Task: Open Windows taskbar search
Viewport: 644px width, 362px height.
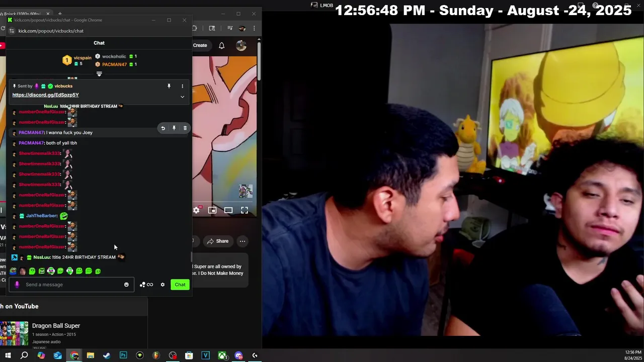Action: click(24, 355)
